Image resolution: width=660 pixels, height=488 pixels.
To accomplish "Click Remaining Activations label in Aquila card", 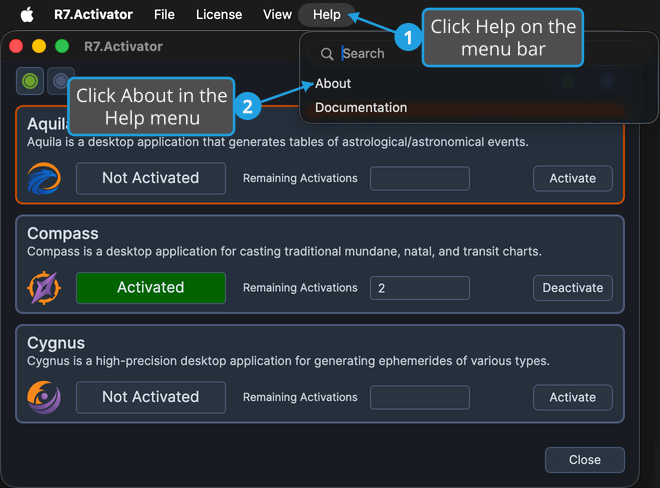I will (300, 179).
